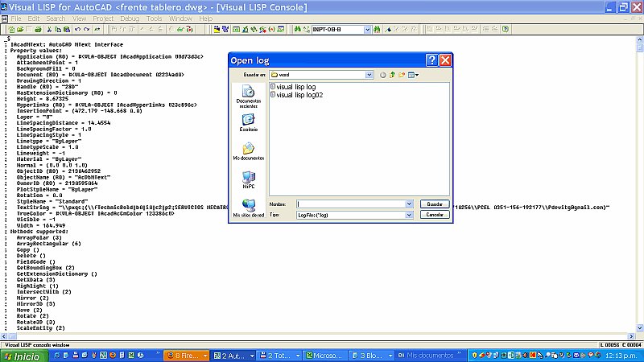Open the Search menu
The height and width of the screenshot is (362, 644).
tap(56, 19)
